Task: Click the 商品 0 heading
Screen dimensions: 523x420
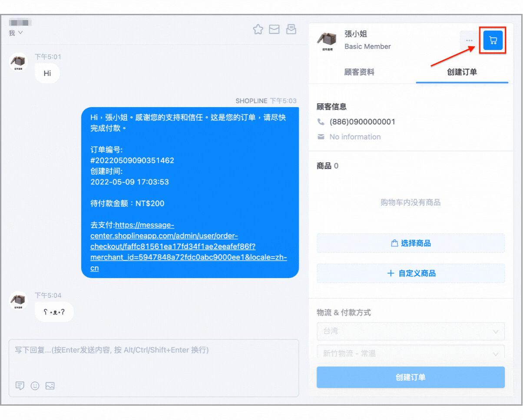Action: point(328,166)
